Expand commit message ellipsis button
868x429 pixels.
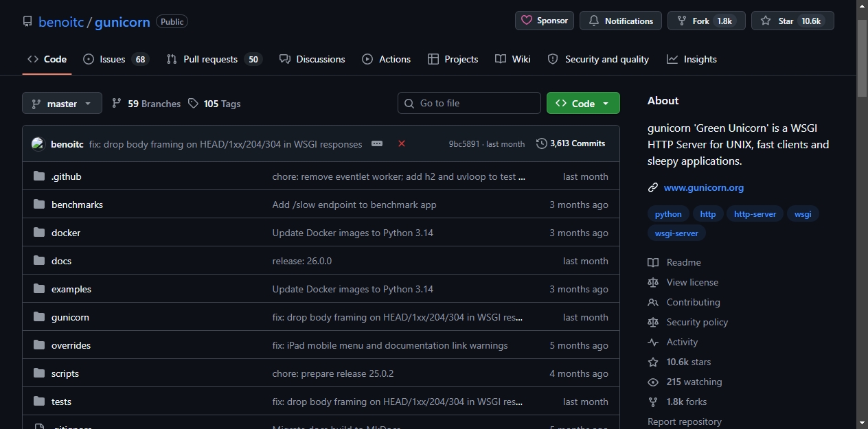tap(377, 143)
